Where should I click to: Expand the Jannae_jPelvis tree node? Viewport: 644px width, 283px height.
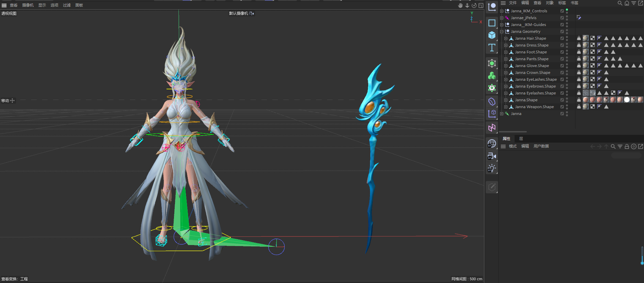502,18
